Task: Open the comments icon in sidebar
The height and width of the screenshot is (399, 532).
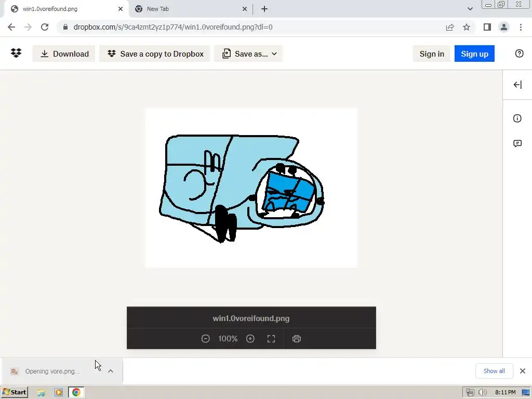Action: click(x=517, y=143)
